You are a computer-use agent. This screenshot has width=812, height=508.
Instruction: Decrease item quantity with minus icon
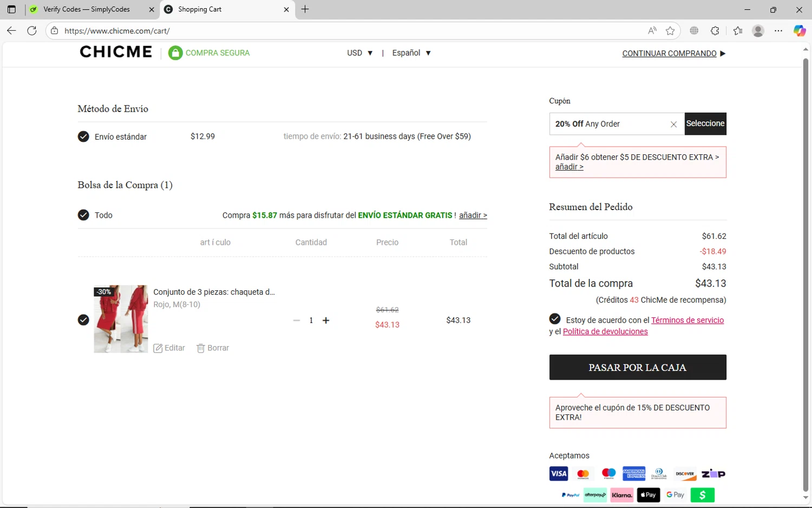point(297,321)
